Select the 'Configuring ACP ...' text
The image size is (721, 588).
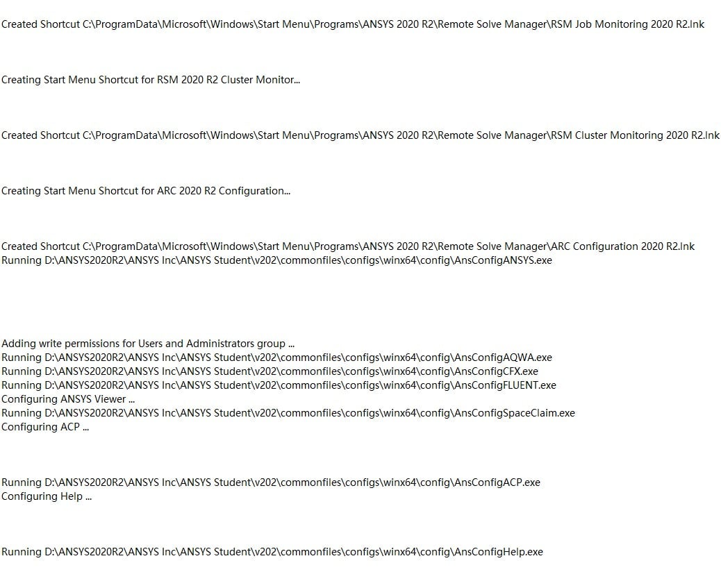45,427
